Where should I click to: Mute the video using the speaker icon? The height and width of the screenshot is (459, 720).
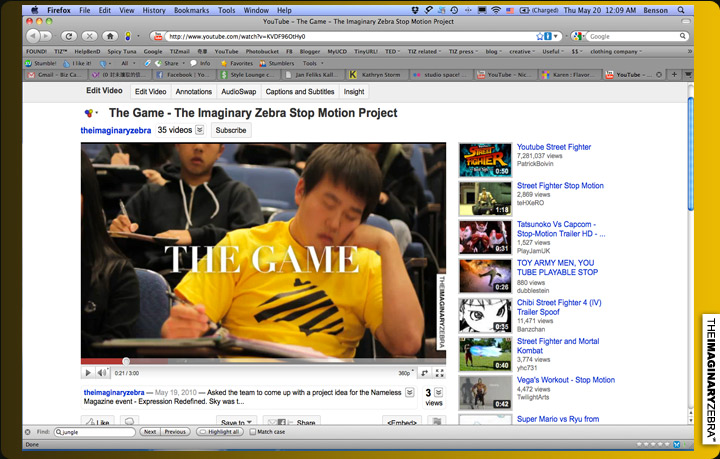(104, 373)
